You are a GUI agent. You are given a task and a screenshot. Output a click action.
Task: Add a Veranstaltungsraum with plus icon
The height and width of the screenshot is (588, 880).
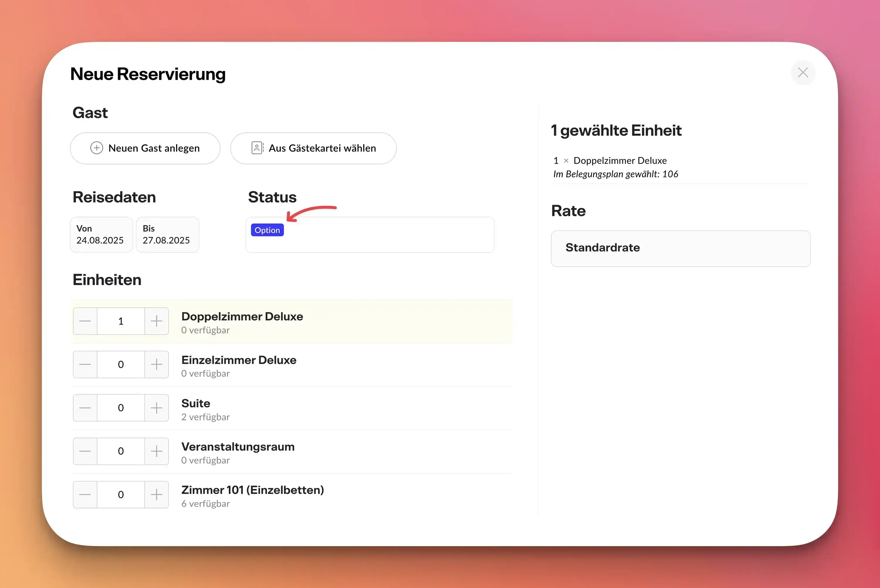(156, 451)
